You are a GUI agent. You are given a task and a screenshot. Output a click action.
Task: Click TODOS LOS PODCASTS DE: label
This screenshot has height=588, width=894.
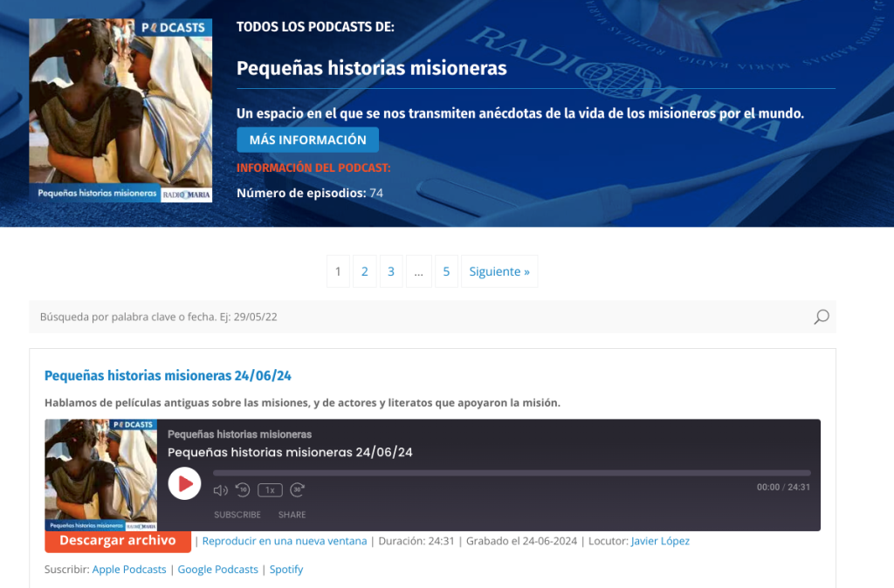pos(315,27)
